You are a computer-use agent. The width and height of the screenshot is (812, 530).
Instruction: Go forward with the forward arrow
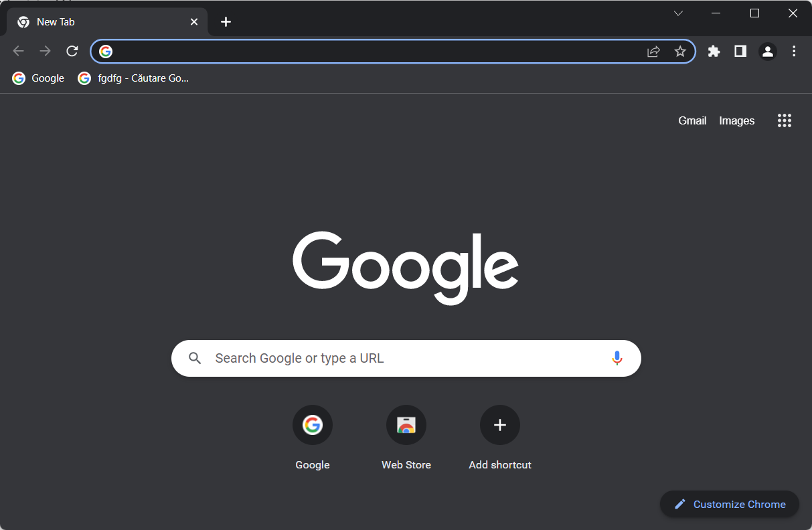(x=46, y=51)
